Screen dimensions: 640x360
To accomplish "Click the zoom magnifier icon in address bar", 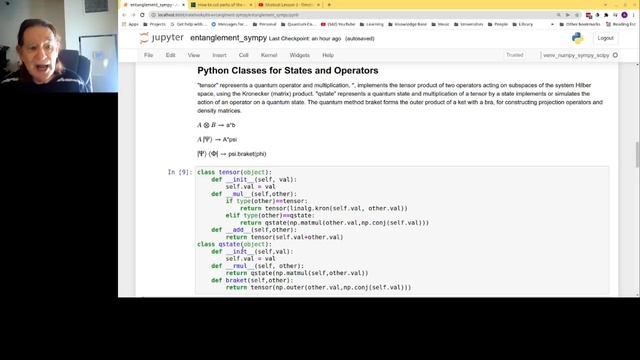I will pos(558,15).
